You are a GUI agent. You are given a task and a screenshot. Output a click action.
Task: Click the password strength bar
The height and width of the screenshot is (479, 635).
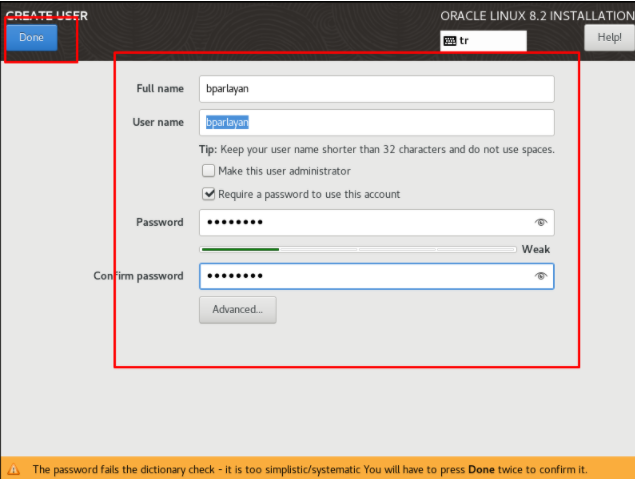tap(358, 249)
